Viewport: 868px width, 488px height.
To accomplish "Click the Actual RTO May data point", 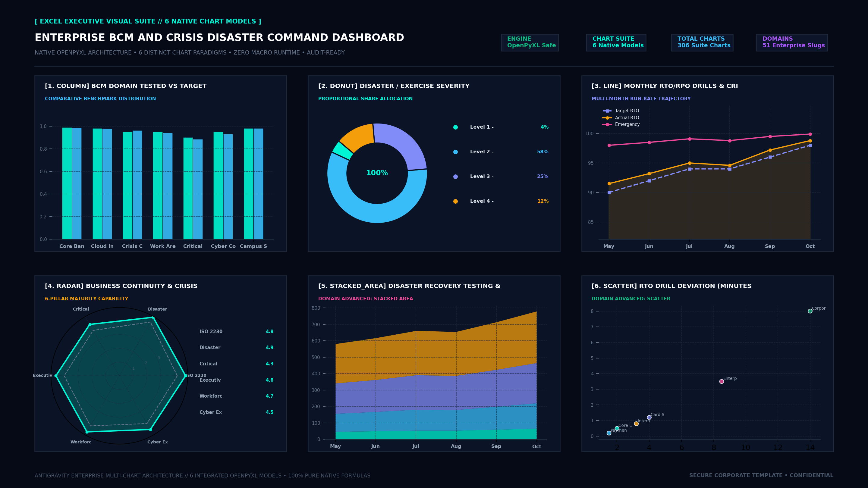I will click(x=609, y=183).
